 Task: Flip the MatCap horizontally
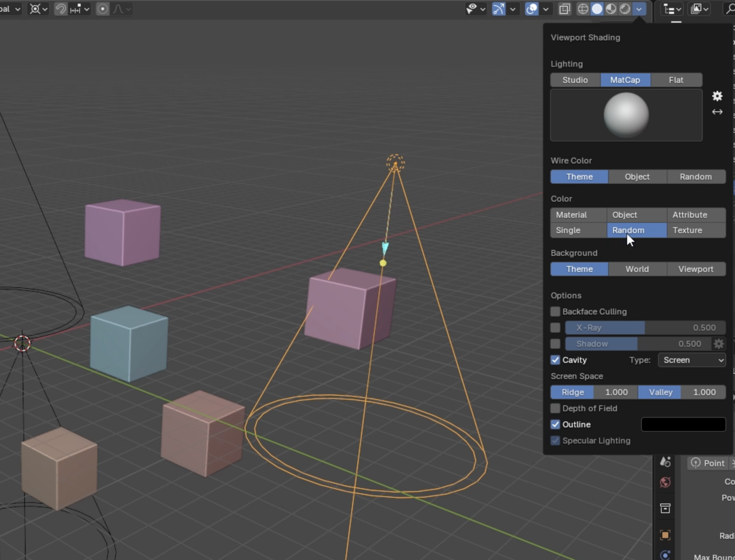717,112
